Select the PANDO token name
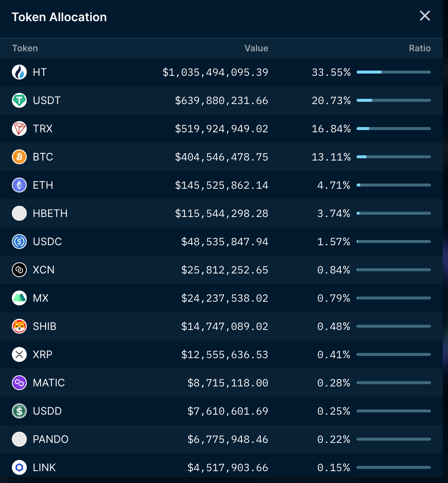Screen dimensions: 448x483 51,439
